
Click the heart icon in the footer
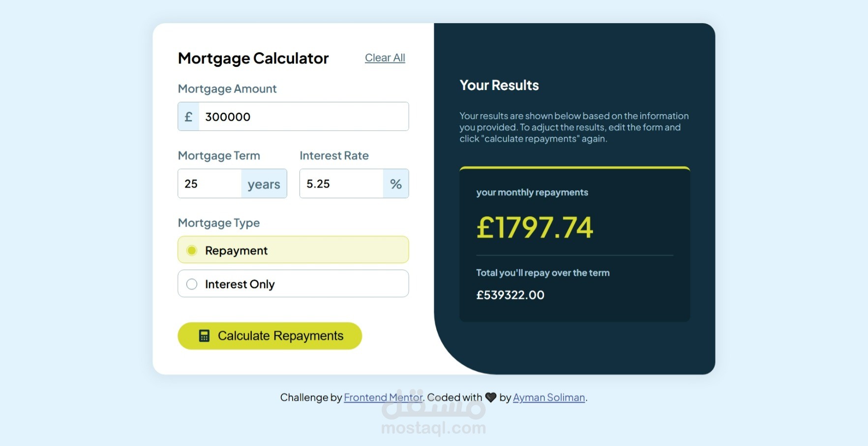tap(491, 397)
